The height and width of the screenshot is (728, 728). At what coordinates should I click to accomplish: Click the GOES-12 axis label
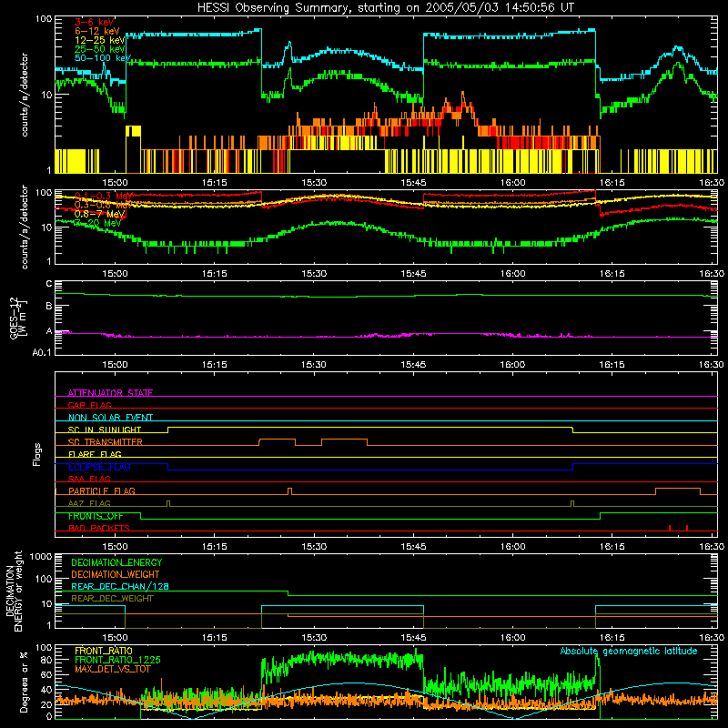[x=15, y=318]
